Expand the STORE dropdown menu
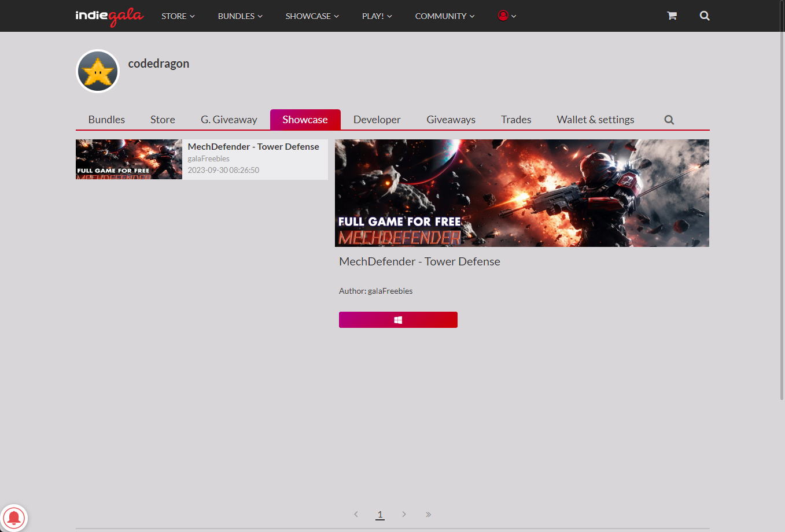This screenshot has height=532, width=785. click(x=178, y=16)
